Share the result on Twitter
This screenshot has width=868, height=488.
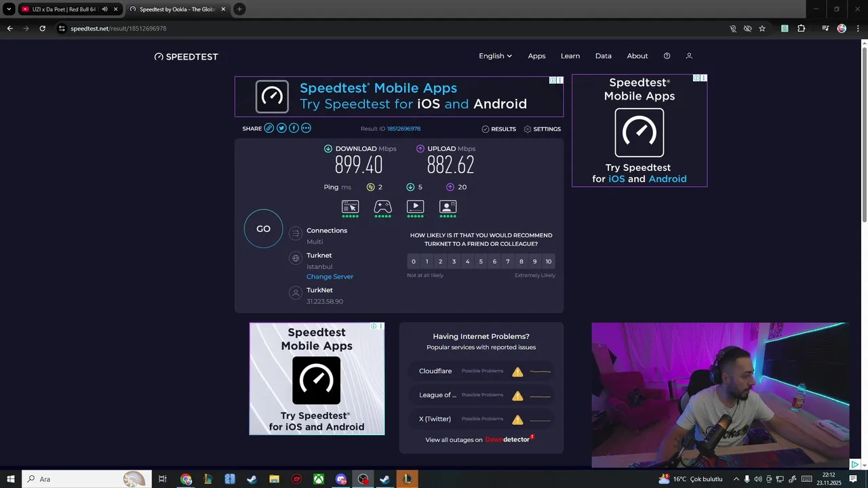click(281, 128)
